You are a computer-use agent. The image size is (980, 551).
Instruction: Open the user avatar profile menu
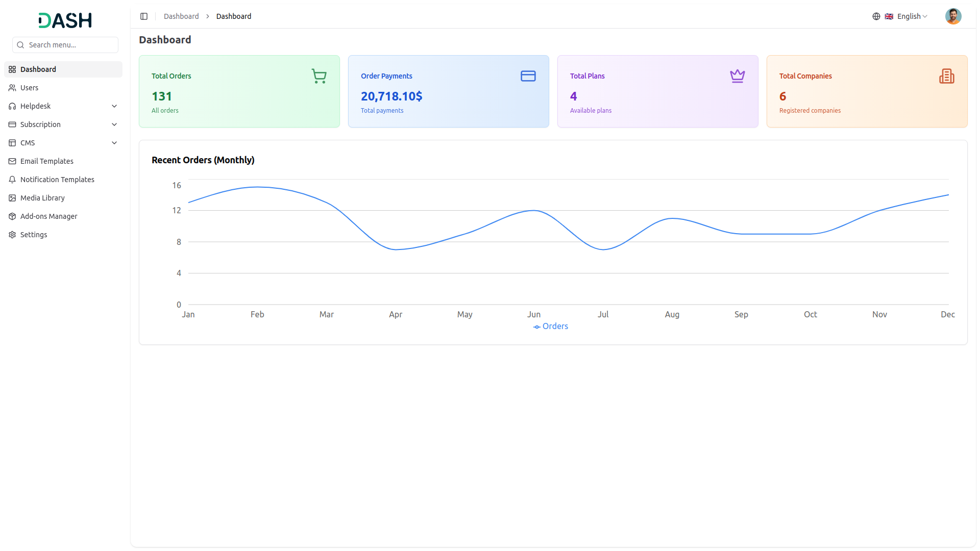952,16
